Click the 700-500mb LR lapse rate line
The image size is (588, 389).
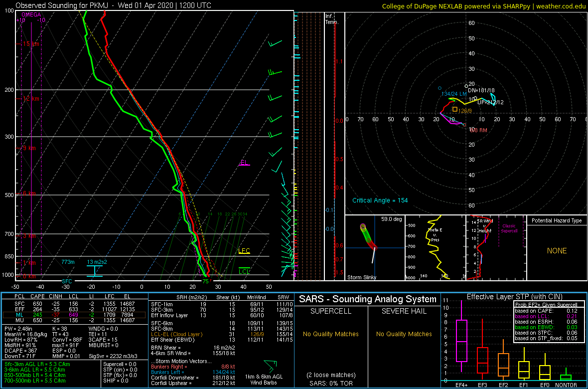(x=35, y=381)
